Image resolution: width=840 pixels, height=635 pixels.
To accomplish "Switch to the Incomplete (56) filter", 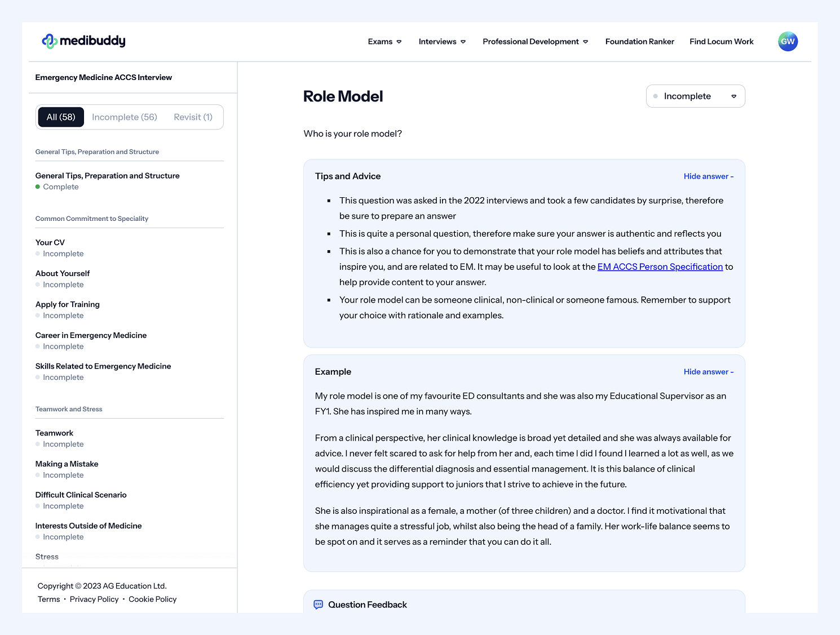I will pyautogui.click(x=125, y=117).
